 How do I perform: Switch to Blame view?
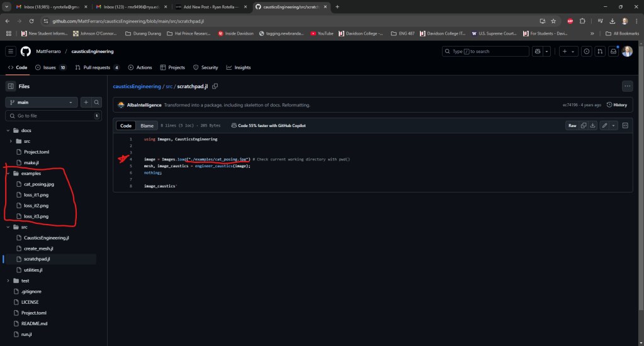[147, 126]
